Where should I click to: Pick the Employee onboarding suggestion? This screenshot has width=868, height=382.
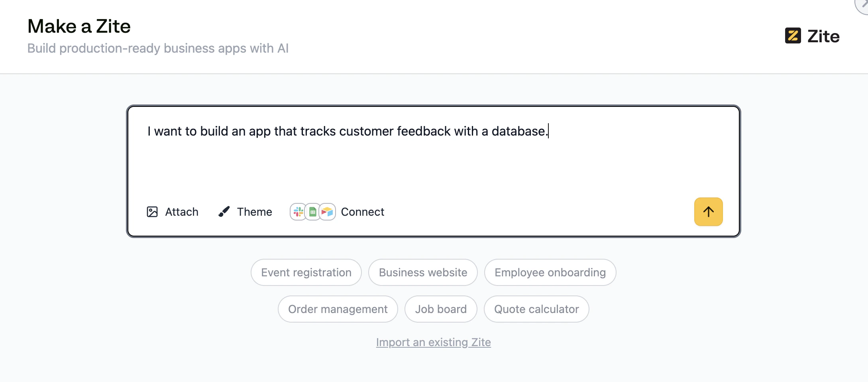[x=550, y=272]
